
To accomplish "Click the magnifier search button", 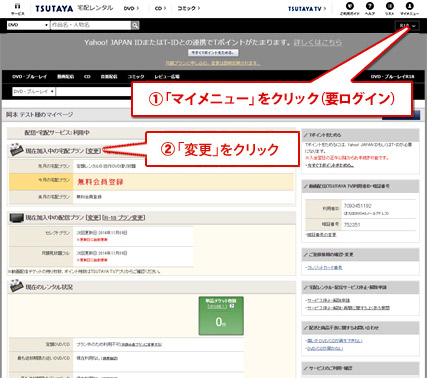I will pyautogui.click(x=135, y=25).
